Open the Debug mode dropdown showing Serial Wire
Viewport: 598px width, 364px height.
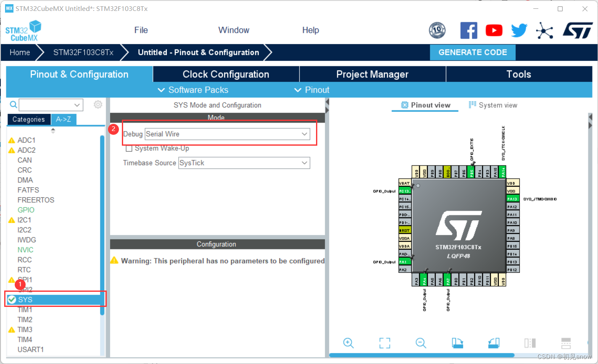(x=227, y=134)
